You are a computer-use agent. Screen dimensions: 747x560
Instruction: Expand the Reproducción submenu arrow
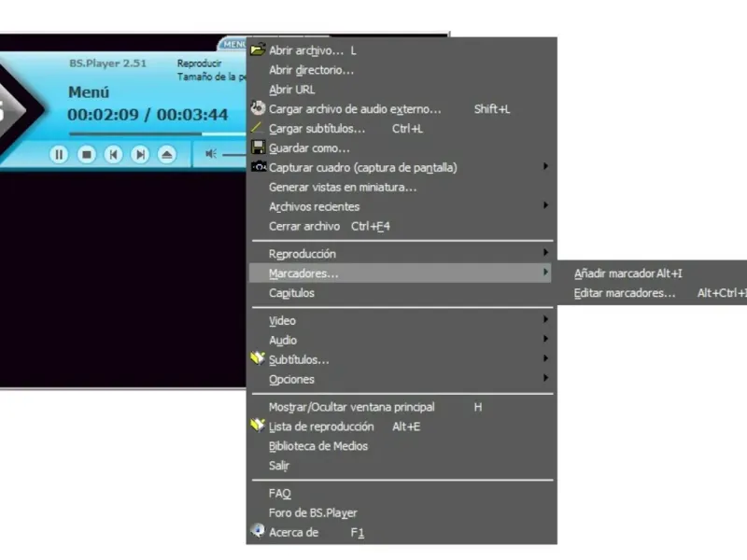point(545,252)
